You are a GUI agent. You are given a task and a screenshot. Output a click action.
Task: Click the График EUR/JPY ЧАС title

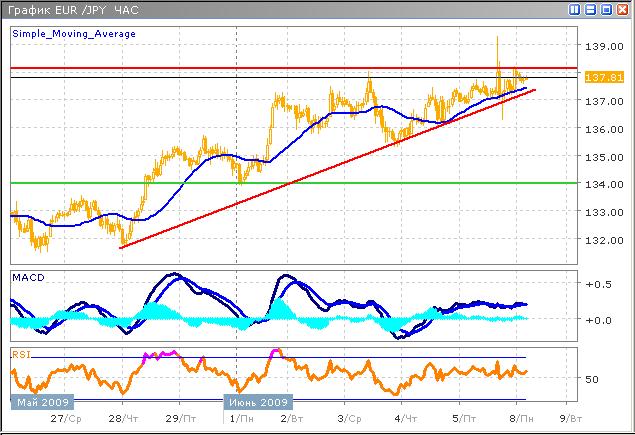point(62,10)
